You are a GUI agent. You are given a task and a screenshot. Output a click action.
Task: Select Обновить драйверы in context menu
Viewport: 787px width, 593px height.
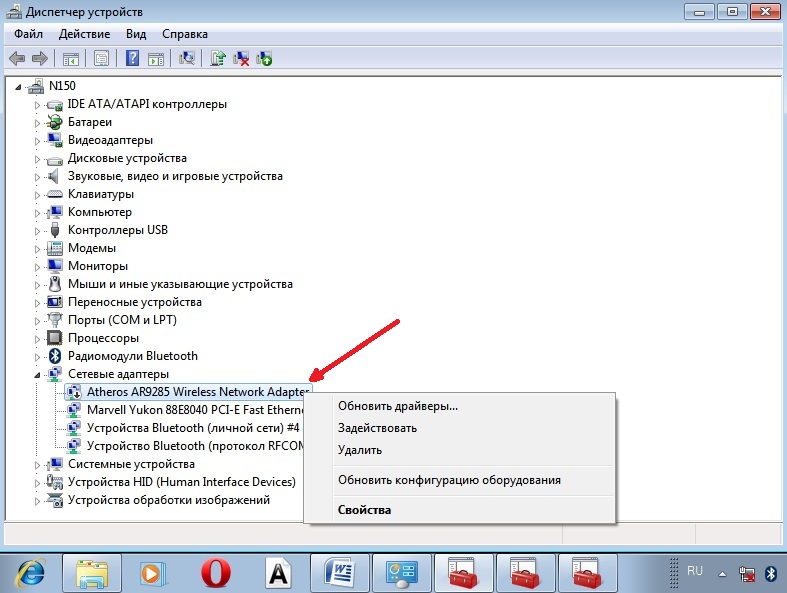397,406
